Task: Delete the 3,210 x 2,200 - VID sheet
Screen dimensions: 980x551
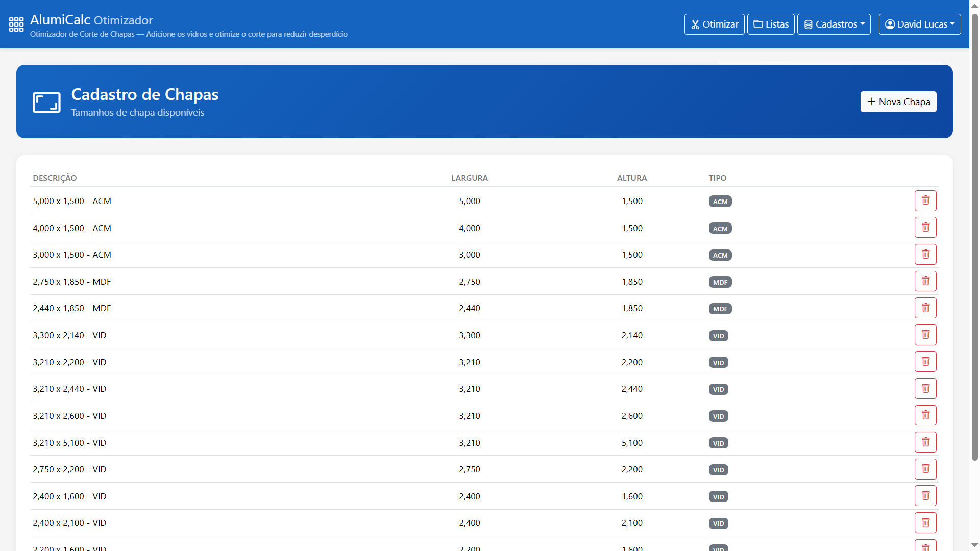Action: coord(925,362)
